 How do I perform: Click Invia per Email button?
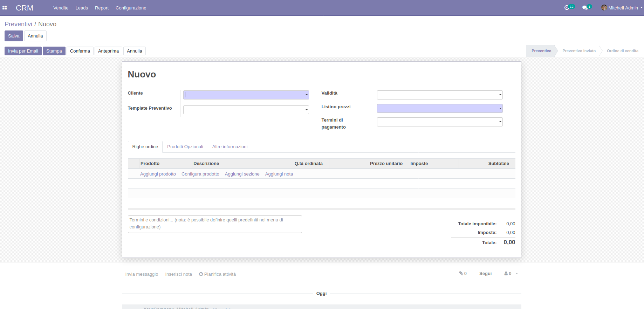point(23,51)
